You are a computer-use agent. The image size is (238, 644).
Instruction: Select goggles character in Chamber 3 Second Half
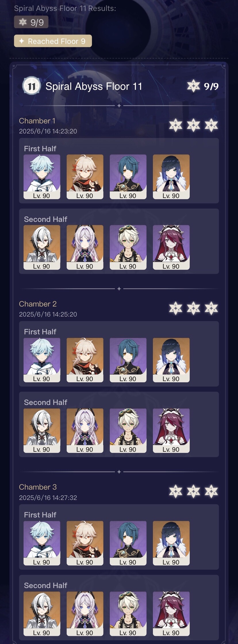point(128,614)
